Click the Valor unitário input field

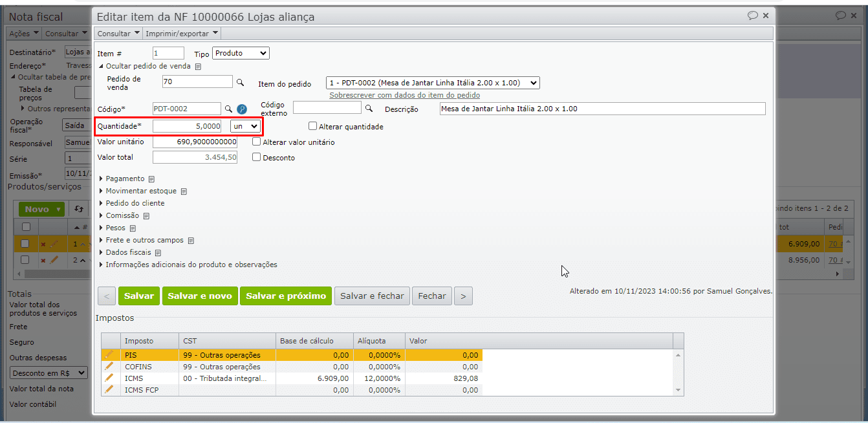point(195,142)
